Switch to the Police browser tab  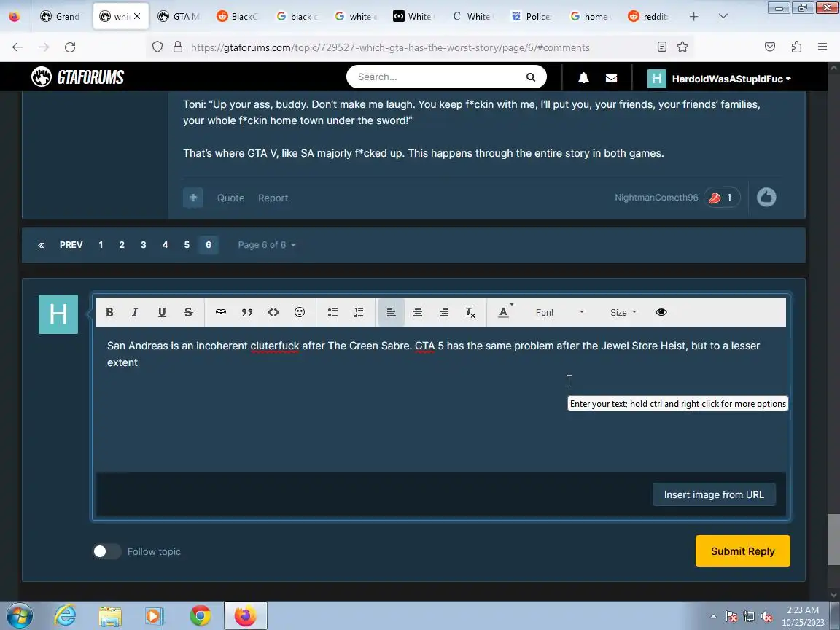click(x=532, y=16)
